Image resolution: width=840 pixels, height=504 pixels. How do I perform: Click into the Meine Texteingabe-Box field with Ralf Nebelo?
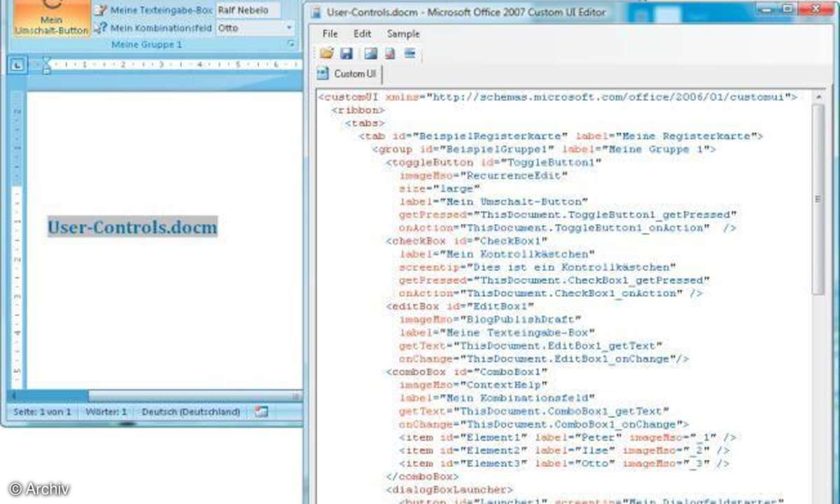[x=248, y=10]
